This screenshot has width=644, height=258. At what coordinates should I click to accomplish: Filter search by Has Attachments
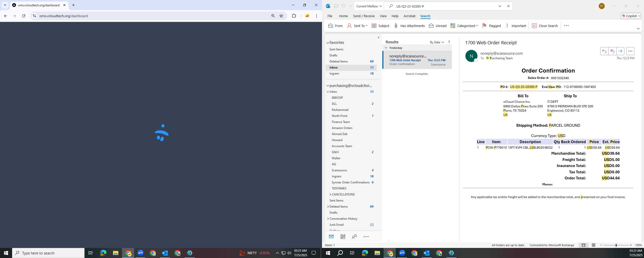tap(409, 26)
